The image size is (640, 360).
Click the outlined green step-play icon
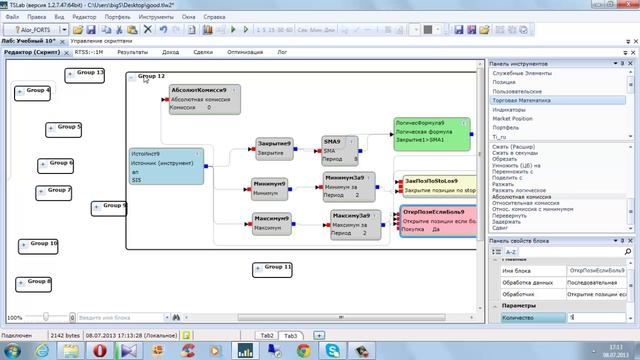click(246, 30)
